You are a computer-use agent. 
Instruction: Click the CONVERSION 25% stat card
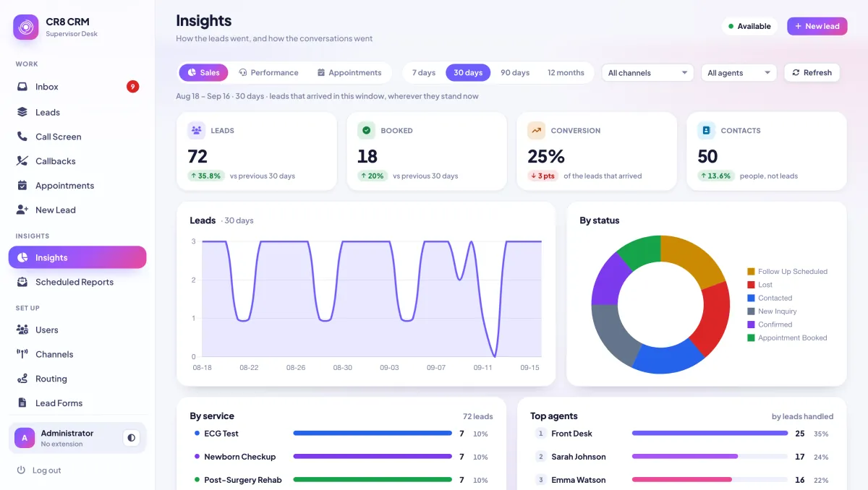pyautogui.click(x=597, y=151)
